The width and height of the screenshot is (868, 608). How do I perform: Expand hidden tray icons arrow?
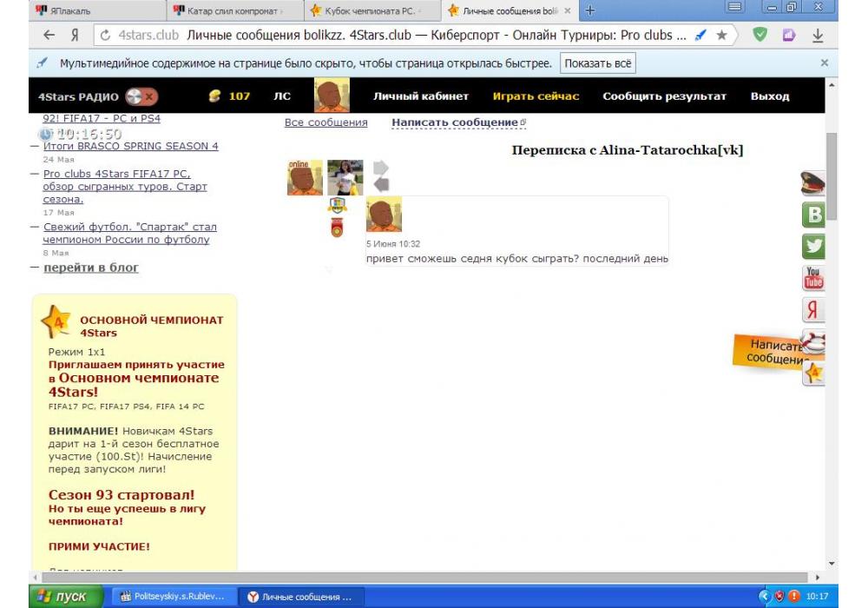[765, 597]
